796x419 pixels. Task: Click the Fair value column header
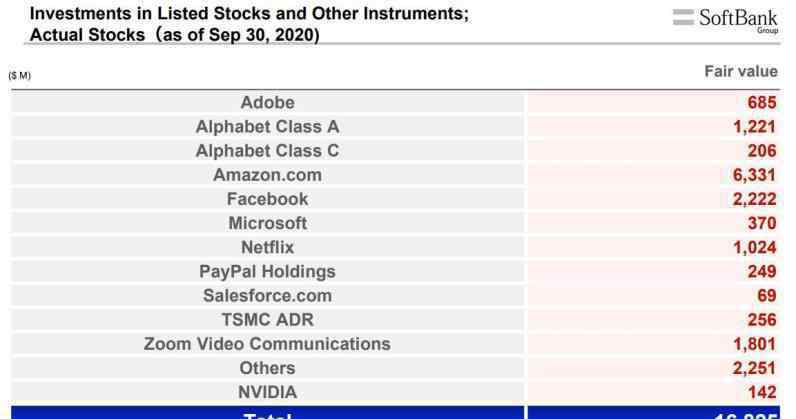[x=741, y=72]
